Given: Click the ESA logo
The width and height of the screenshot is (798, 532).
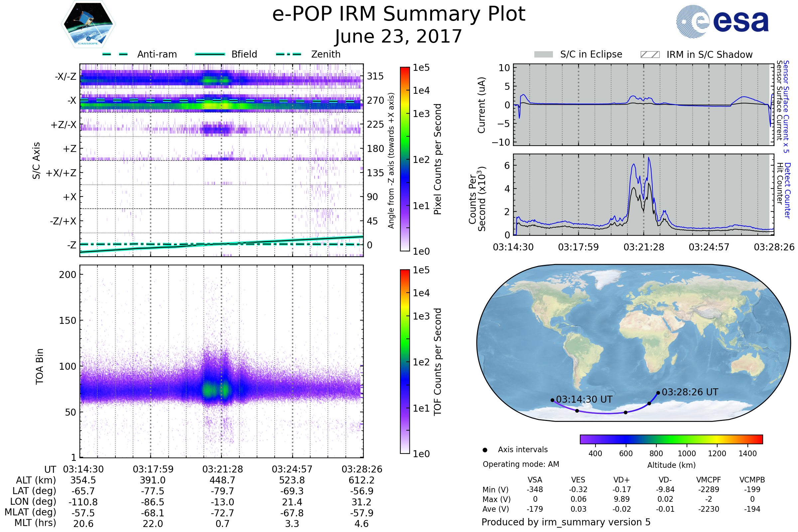Looking at the screenshot, I should [722, 21].
